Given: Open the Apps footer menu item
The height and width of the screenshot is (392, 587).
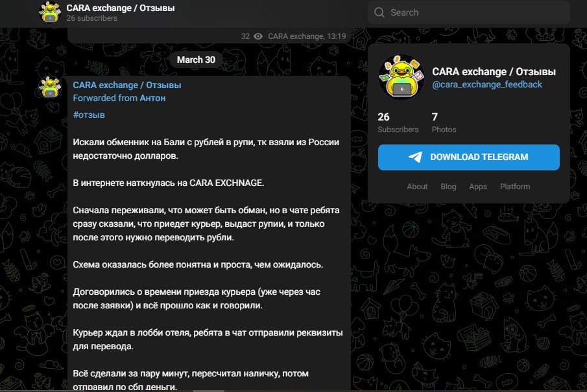Looking at the screenshot, I should (478, 187).
